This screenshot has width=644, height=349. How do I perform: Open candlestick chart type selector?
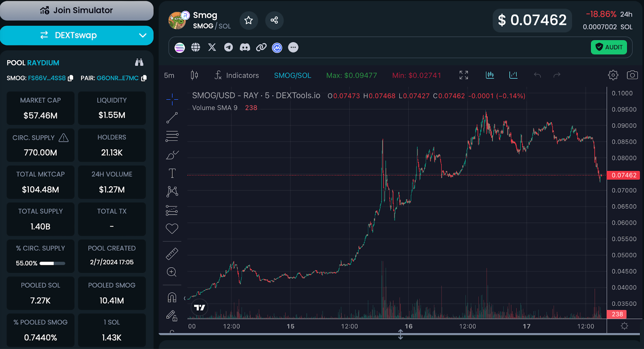tap(194, 75)
